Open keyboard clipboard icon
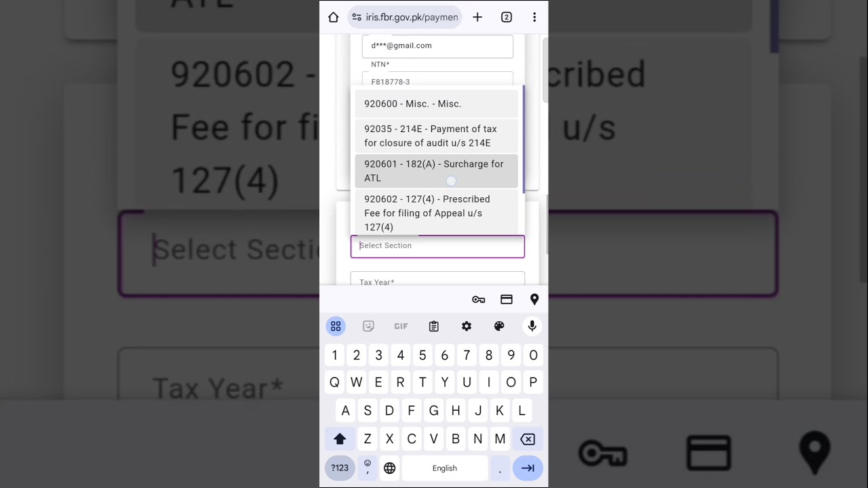 434,327
